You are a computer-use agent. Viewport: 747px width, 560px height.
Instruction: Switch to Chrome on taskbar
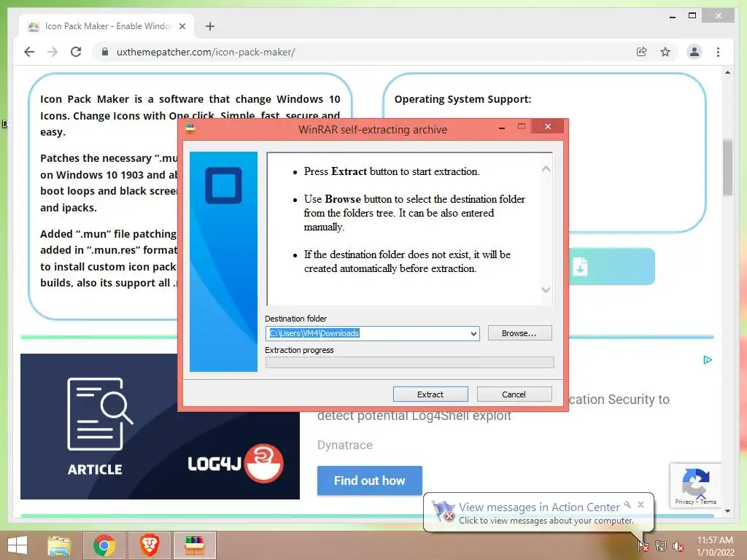(x=104, y=545)
